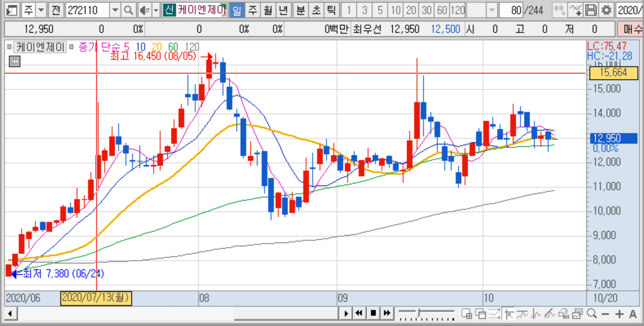Select the 년 yearly period toggle

pos(283,10)
